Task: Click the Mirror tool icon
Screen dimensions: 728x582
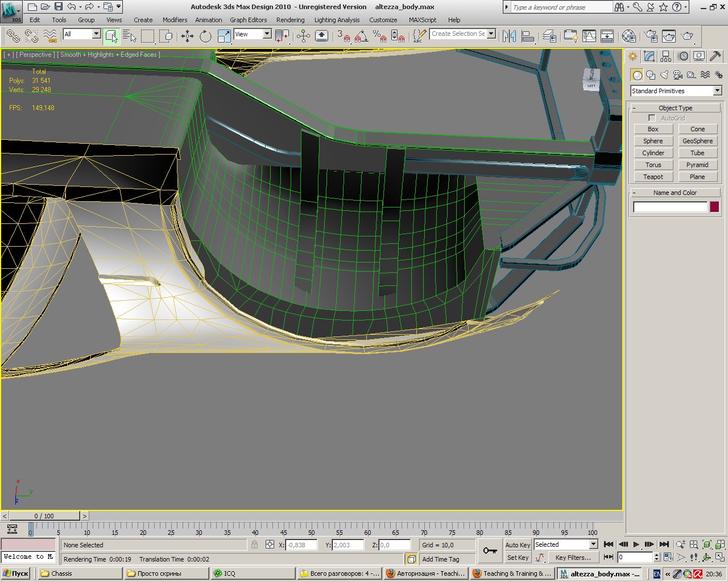Action: pos(509,36)
